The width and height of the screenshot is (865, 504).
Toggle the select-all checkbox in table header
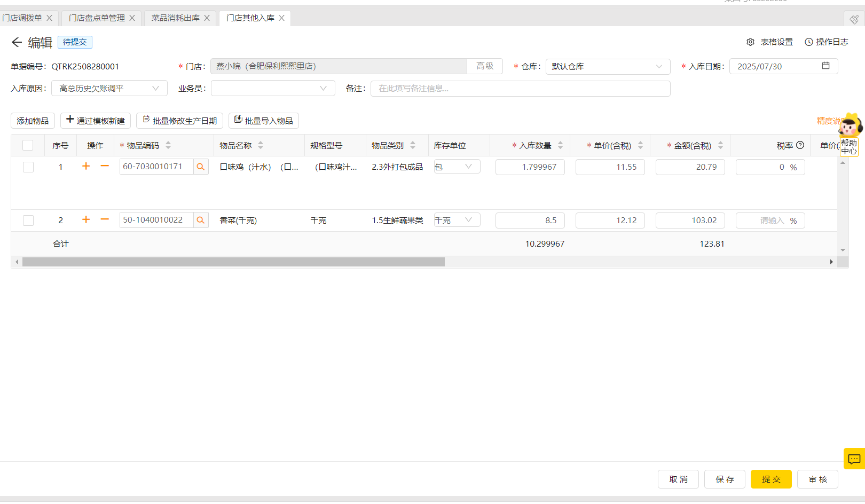pyautogui.click(x=28, y=146)
